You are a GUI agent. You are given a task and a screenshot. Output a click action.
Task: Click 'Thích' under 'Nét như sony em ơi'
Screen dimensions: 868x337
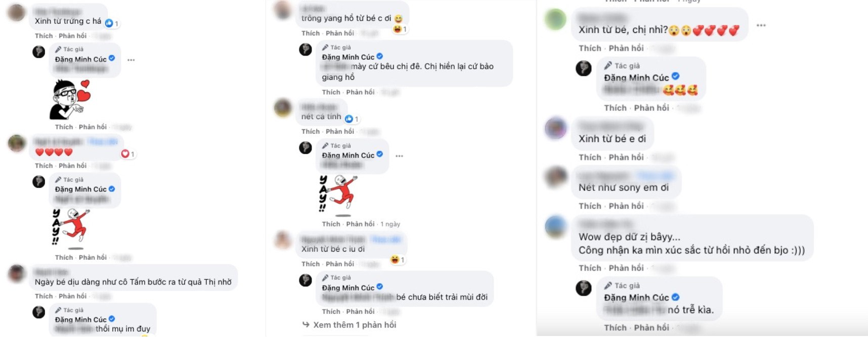[590, 206]
